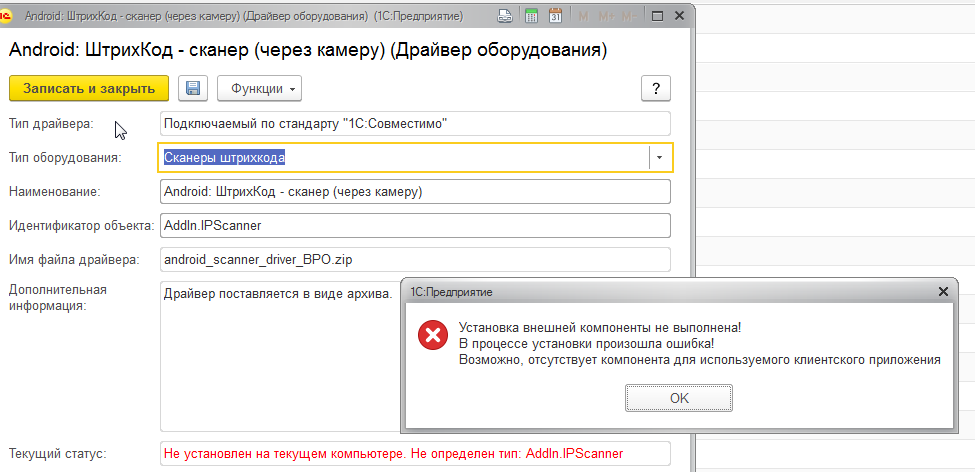
Task: Click the M+ memory add button
Action: (606, 17)
